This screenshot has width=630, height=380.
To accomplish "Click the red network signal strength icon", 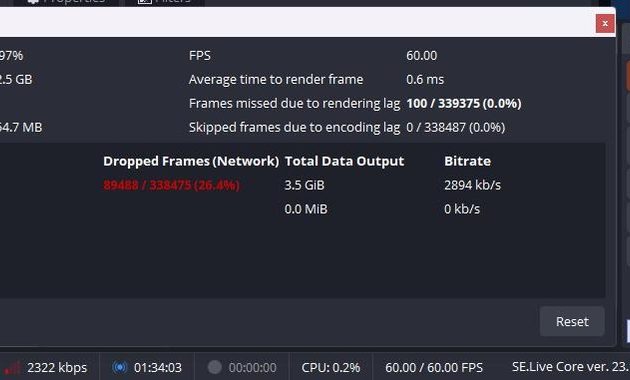I will 12,368.
